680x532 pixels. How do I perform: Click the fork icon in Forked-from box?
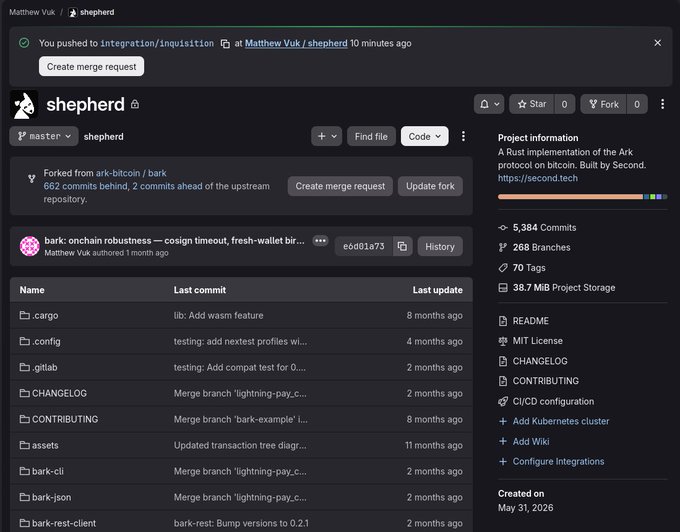tap(32, 179)
